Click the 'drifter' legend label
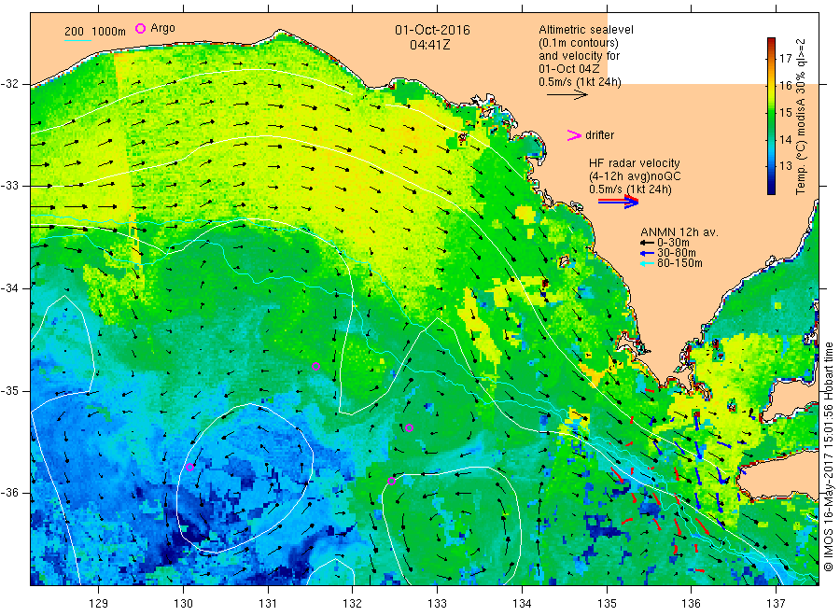Viewport: 840px width, 616px height. [x=599, y=135]
